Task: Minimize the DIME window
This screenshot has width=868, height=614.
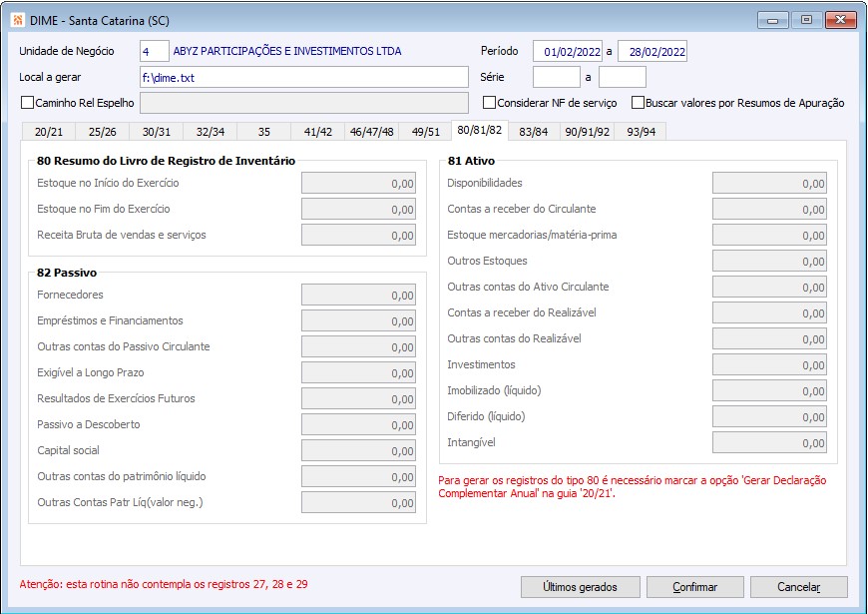Action: point(773,21)
